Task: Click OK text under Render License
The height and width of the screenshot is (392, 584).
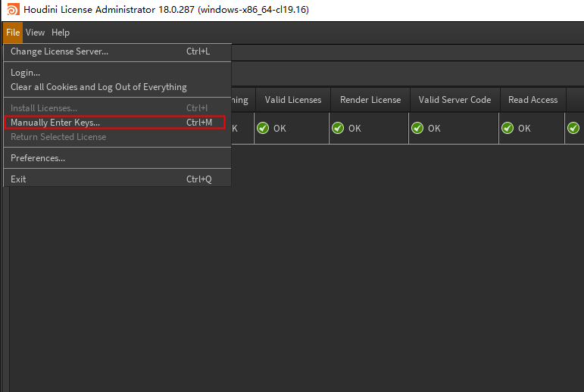Action: coord(354,129)
